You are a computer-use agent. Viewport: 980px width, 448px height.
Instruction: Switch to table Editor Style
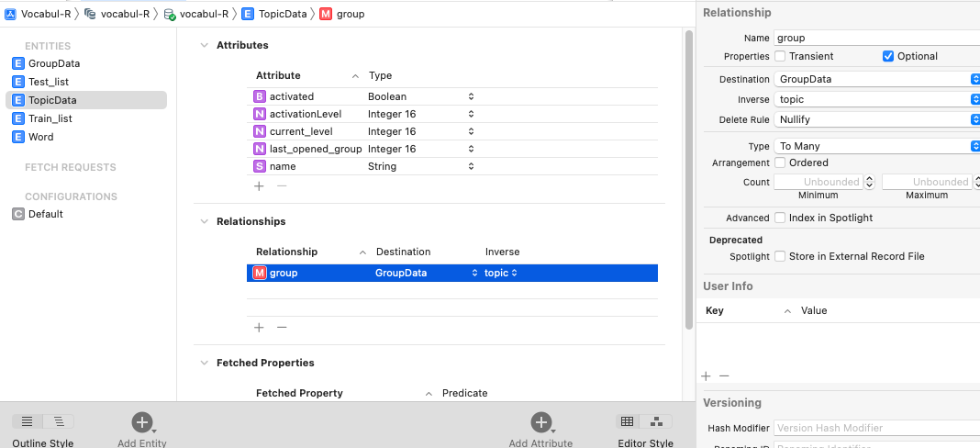(628, 421)
